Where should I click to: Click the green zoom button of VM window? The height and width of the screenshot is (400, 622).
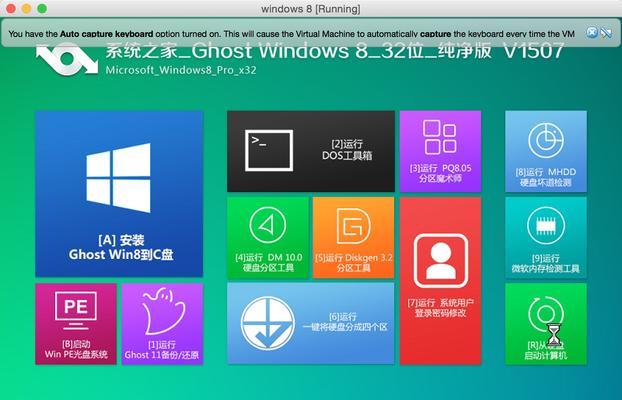pyautogui.click(x=42, y=9)
